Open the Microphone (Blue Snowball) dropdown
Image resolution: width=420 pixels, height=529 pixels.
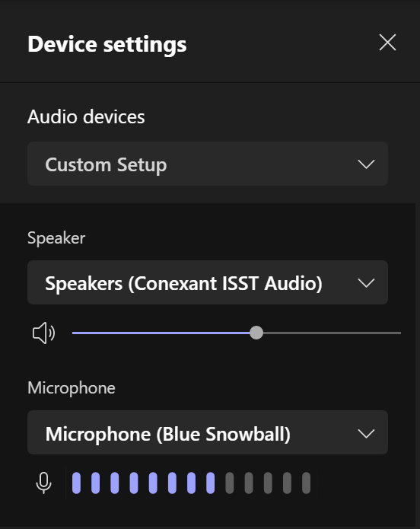(208, 432)
